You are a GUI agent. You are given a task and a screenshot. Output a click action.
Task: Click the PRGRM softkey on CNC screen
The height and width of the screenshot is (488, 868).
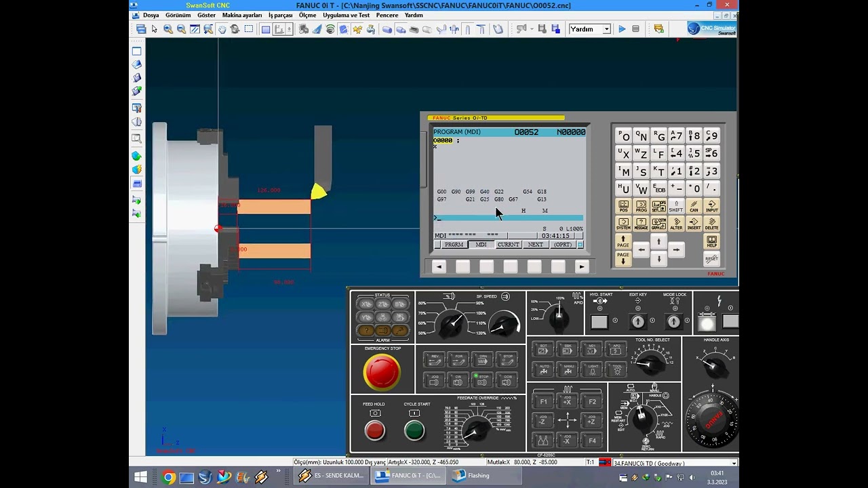click(454, 245)
